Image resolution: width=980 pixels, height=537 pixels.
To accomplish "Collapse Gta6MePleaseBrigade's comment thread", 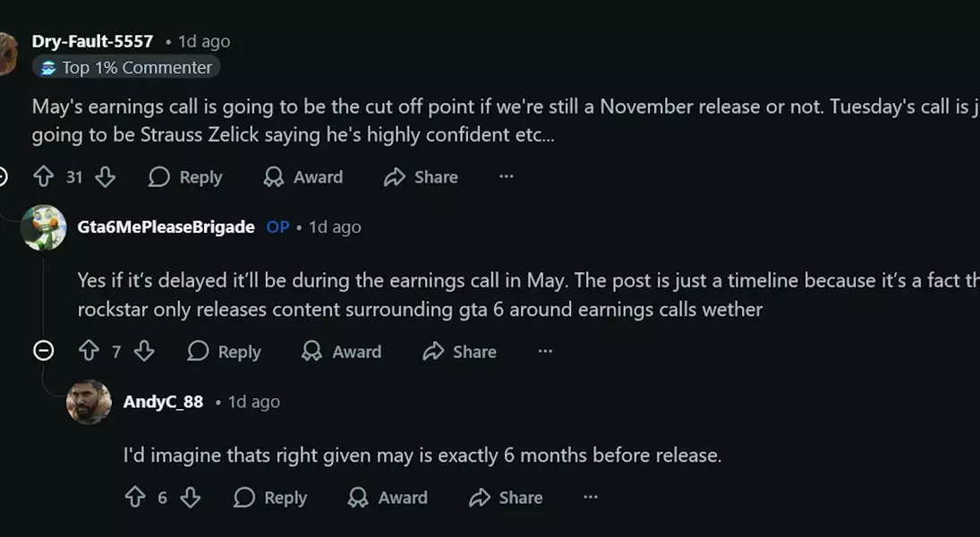I will [43, 351].
